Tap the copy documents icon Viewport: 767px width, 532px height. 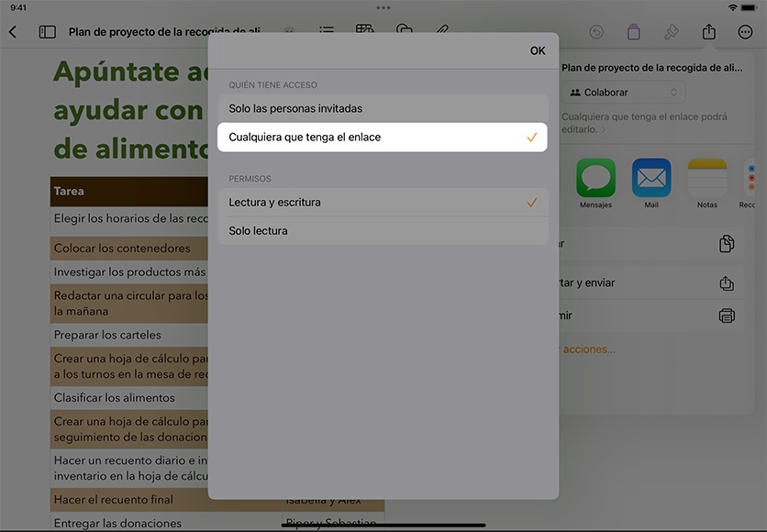(x=727, y=243)
